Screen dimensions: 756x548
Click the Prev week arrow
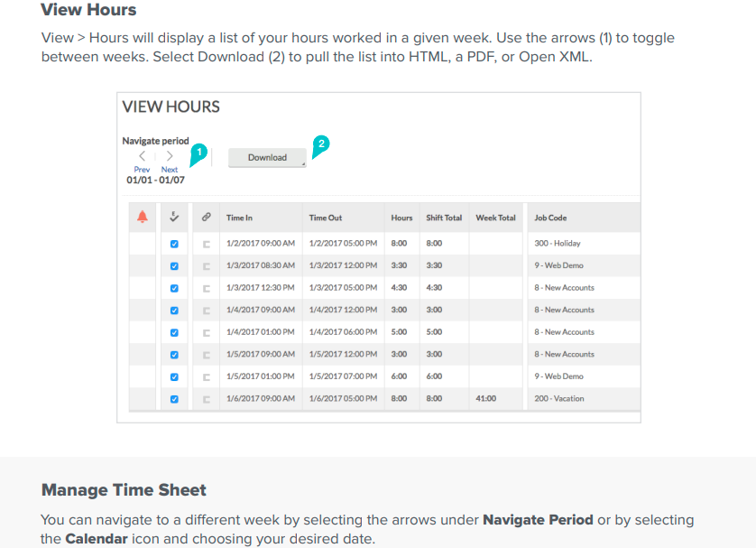142,157
